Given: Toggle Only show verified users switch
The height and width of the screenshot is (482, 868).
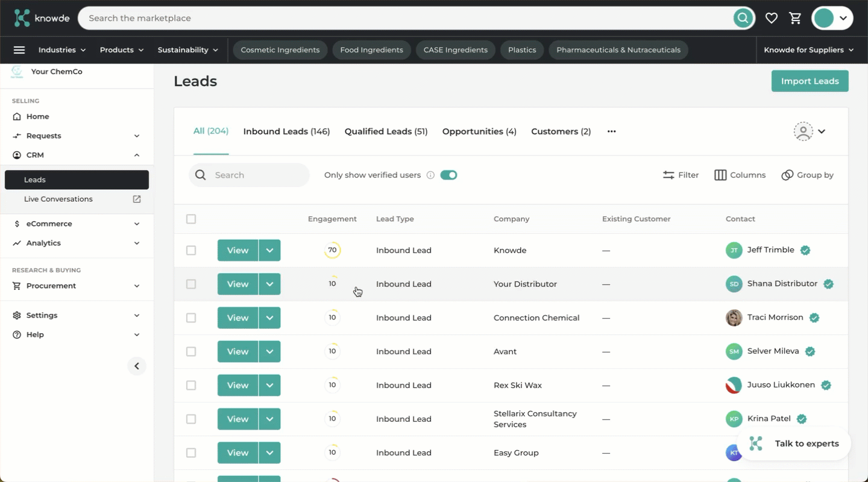Looking at the screenshot, I should tap(448, 175).
